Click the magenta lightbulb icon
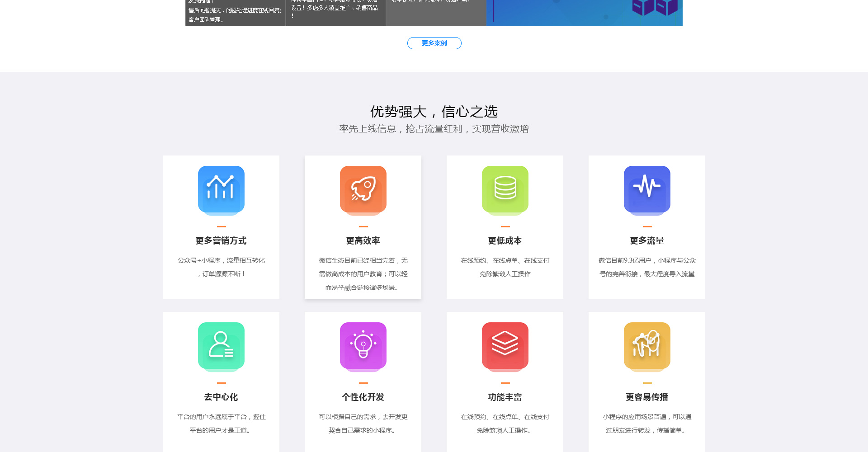 click(363, 346)
